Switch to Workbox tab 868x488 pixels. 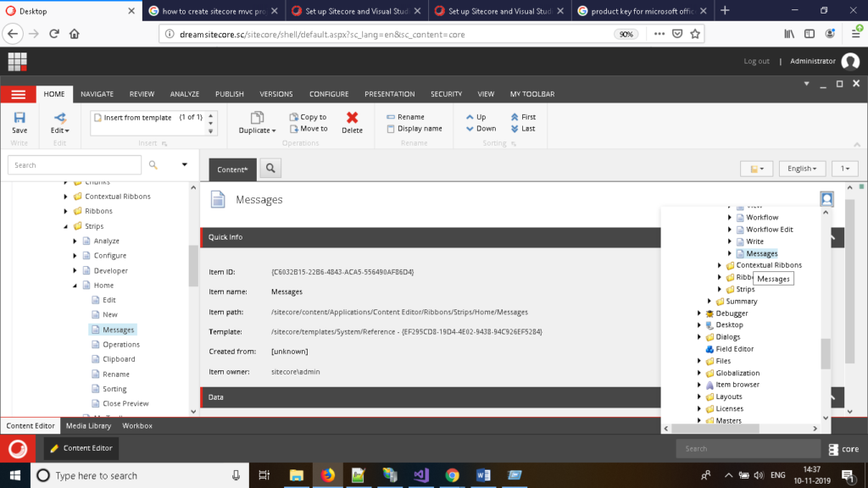137,426
